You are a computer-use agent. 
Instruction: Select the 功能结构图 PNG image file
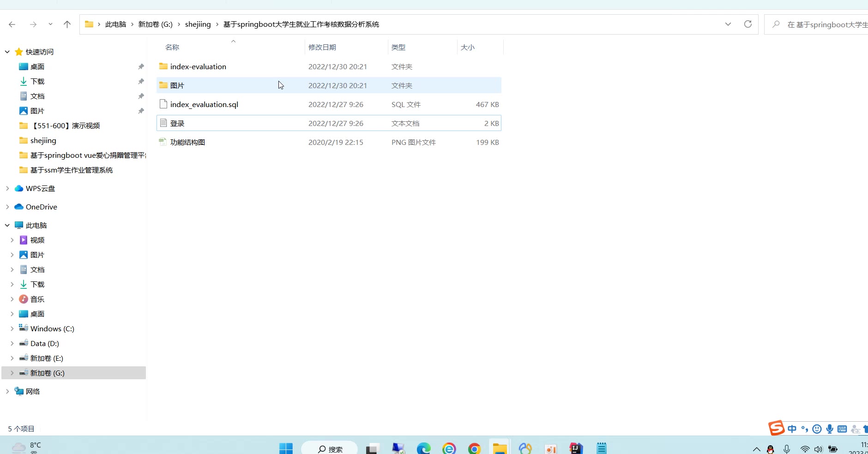[x=187, y=142]
